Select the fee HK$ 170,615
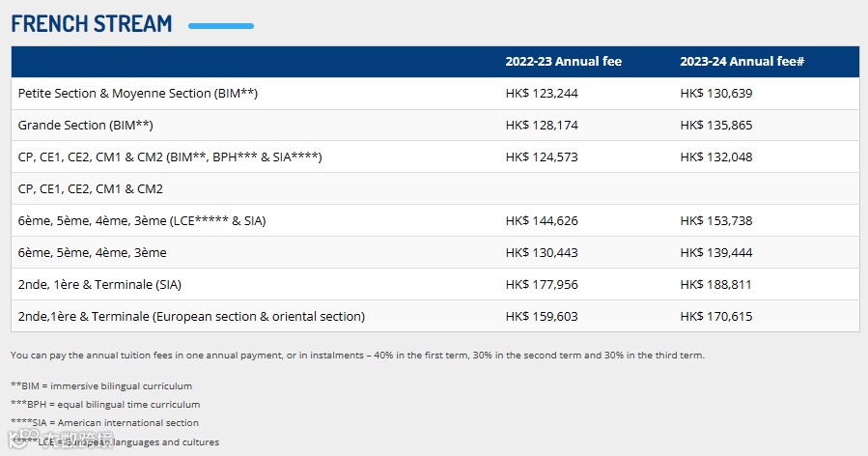Screen dimensions: 868x456 716,316
